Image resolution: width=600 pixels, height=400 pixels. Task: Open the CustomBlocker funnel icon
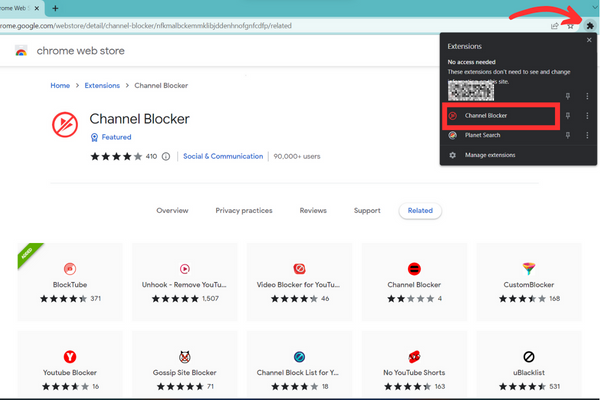529,269
